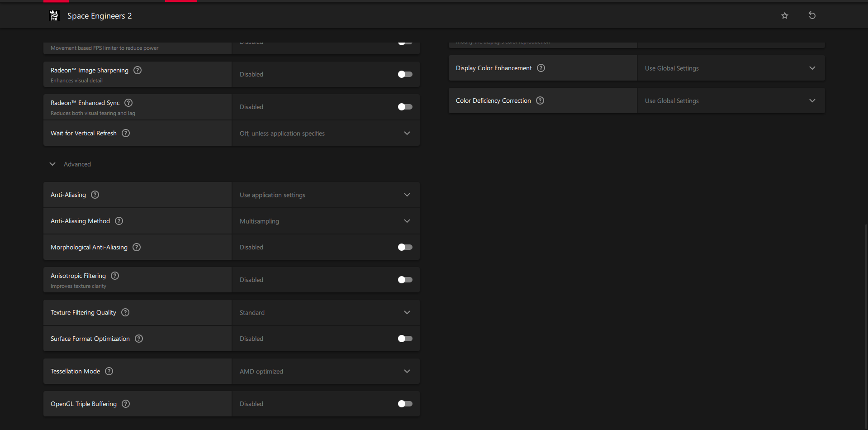
Task: Open help for Tessellation Mode
Action: [109, 371]
